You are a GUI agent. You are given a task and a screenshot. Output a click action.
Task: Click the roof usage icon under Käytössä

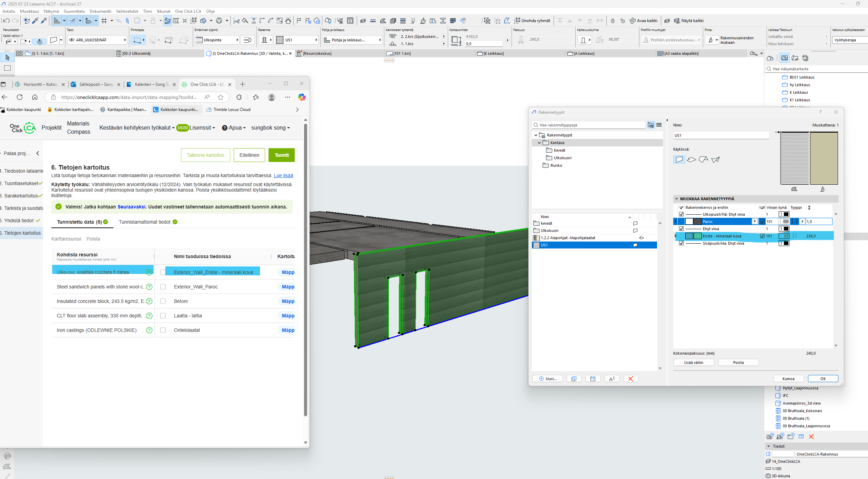coord(703,160)
